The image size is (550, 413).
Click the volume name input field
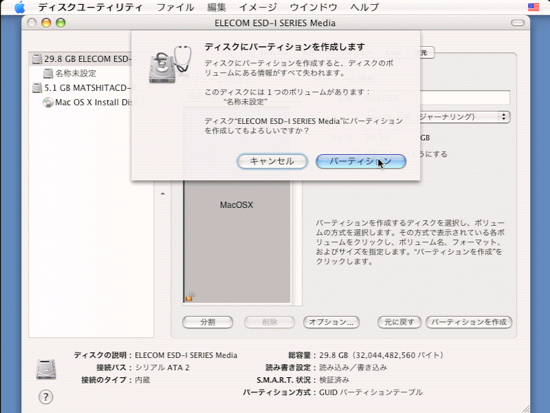(464, 97)
